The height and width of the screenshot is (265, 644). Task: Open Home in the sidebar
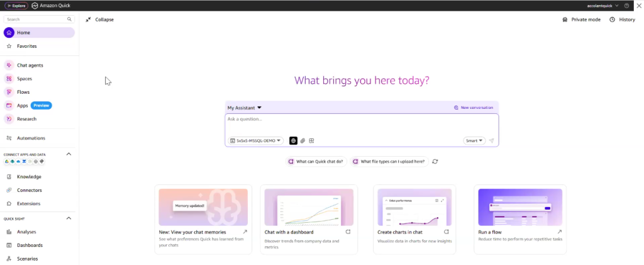pos(39,33)
